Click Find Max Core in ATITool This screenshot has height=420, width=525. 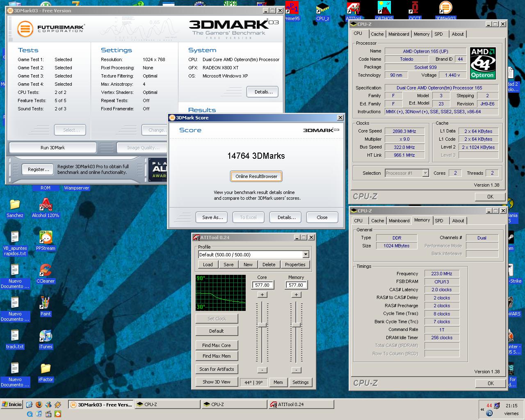[217, 345]
